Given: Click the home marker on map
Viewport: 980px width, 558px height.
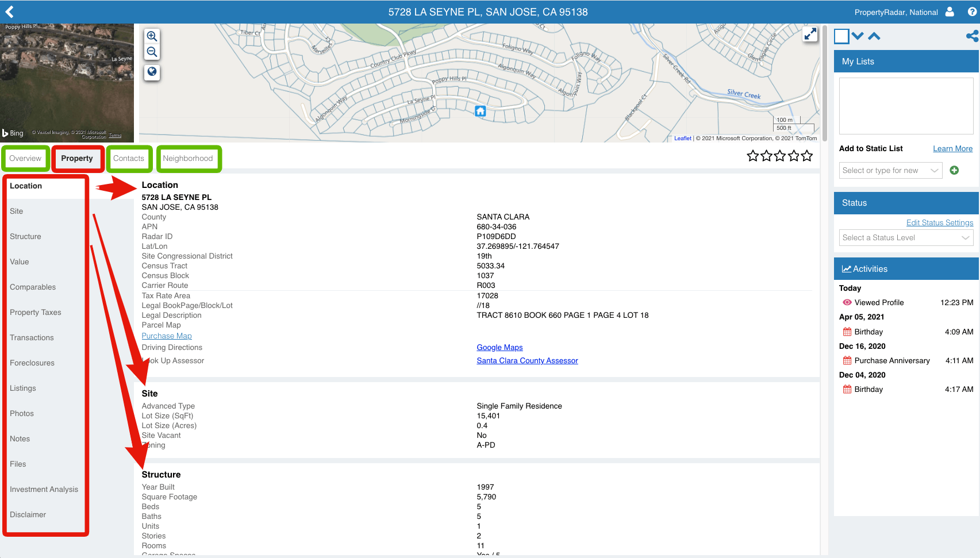Looking at the screenshot, I should pyautogui.click(x=481, y=111).
